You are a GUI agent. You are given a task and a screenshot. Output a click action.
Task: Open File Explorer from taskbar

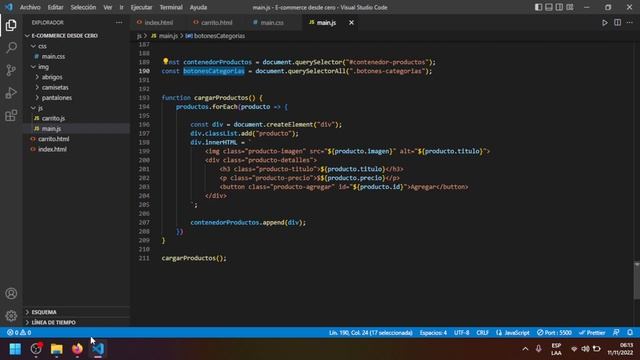point(56,349)
